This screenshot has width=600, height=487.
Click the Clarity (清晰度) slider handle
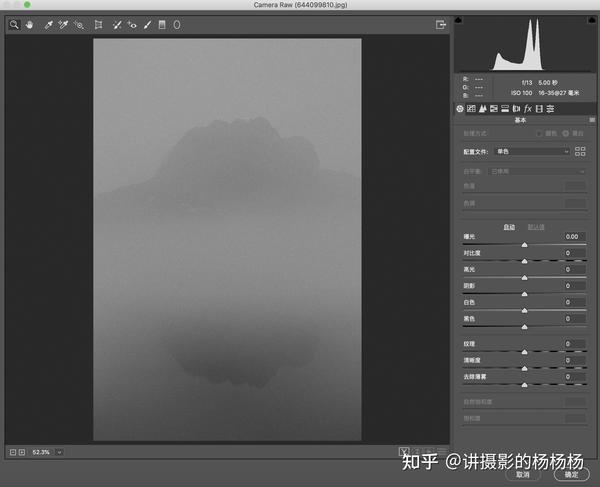coord(525,368)
